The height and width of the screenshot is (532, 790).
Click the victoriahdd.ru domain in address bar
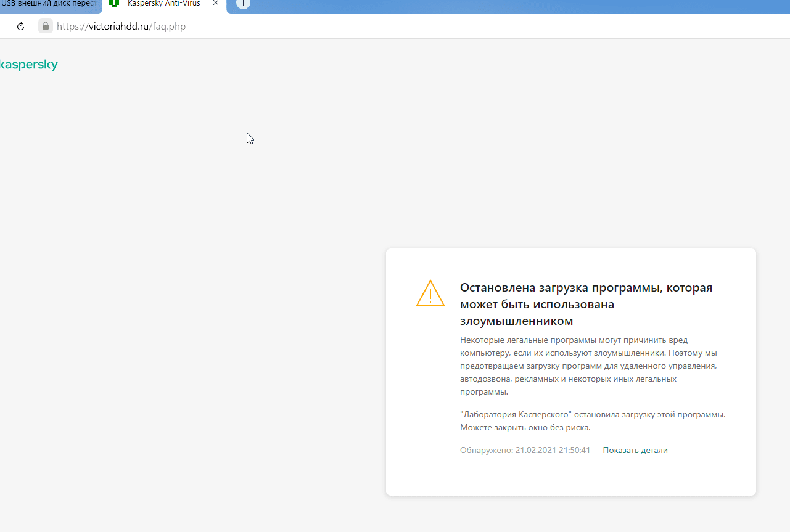119,27
